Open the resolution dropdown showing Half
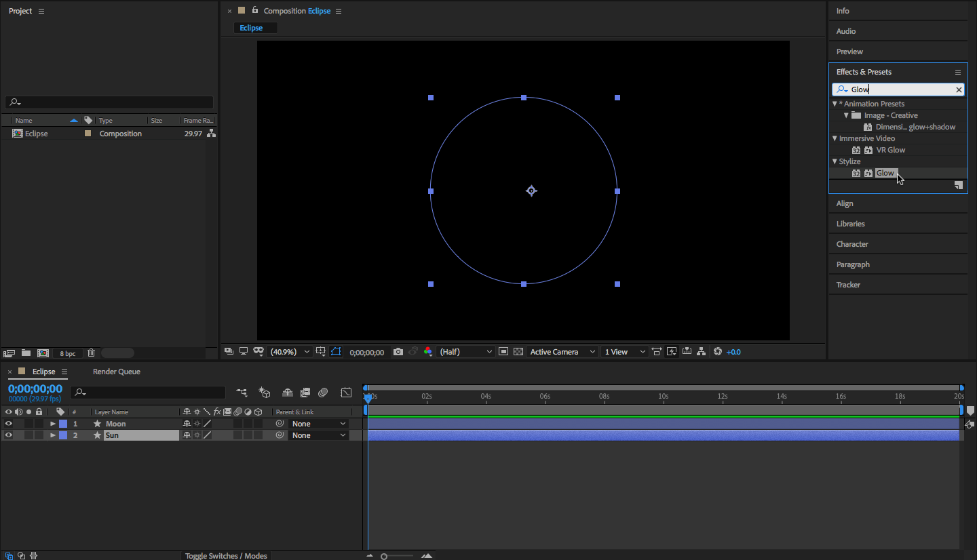977x560 pixels. (466, 352)
